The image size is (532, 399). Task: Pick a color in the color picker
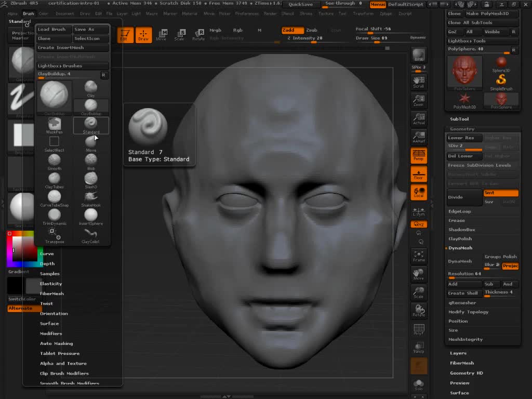coord(25,249)
